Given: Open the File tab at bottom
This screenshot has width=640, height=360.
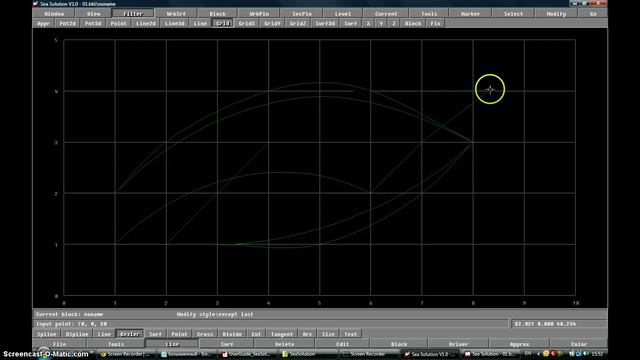Looking at the screenshot, I should (x=60, y=344).
